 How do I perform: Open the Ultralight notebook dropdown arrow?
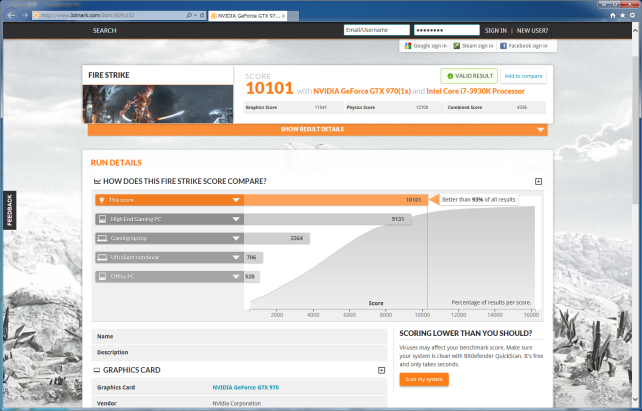tap(236, 257)
